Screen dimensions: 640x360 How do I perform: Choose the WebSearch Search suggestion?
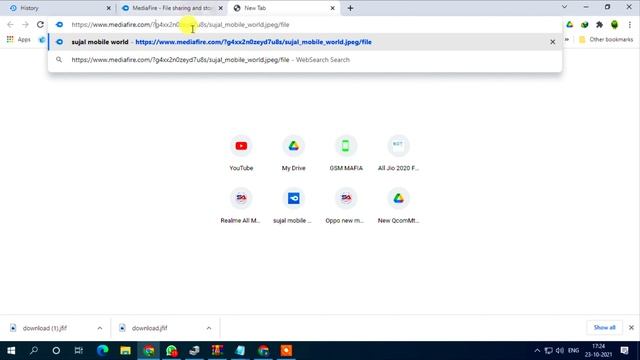[x=305, y=60]
